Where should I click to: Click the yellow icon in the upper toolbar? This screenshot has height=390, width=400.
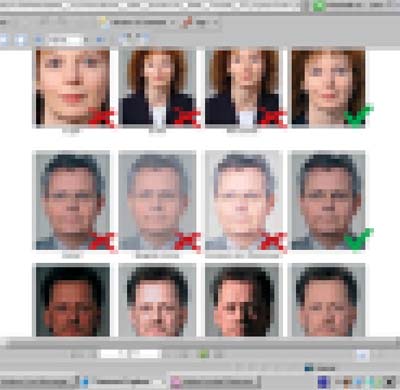coord(103,22)
